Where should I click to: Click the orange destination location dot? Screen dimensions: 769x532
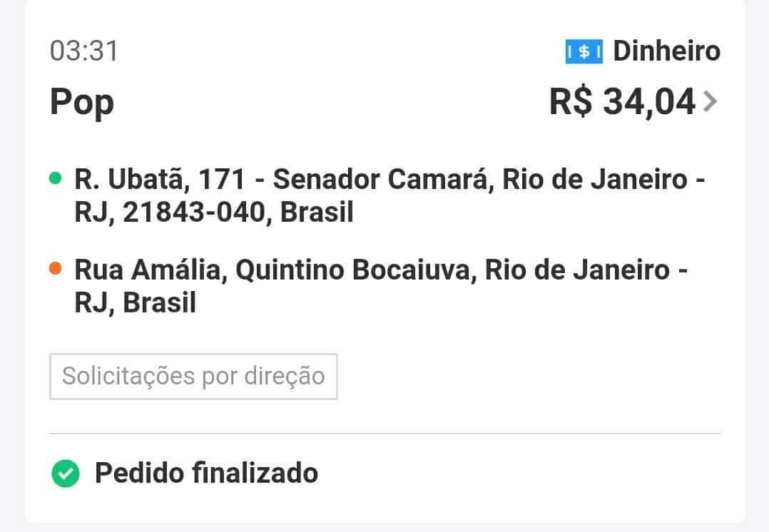(56, 269)
